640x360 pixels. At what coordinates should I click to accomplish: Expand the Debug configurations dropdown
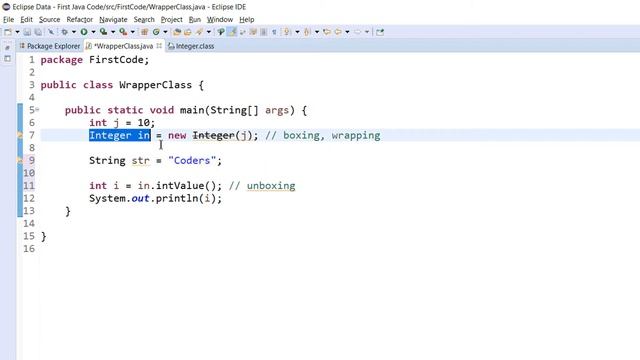(x=74, y=32)
